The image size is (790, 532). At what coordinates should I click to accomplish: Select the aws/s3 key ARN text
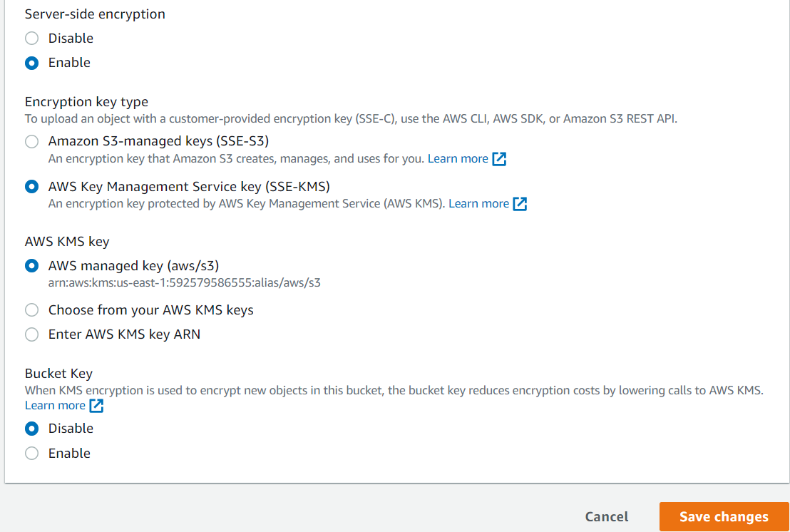coord(185,283)
